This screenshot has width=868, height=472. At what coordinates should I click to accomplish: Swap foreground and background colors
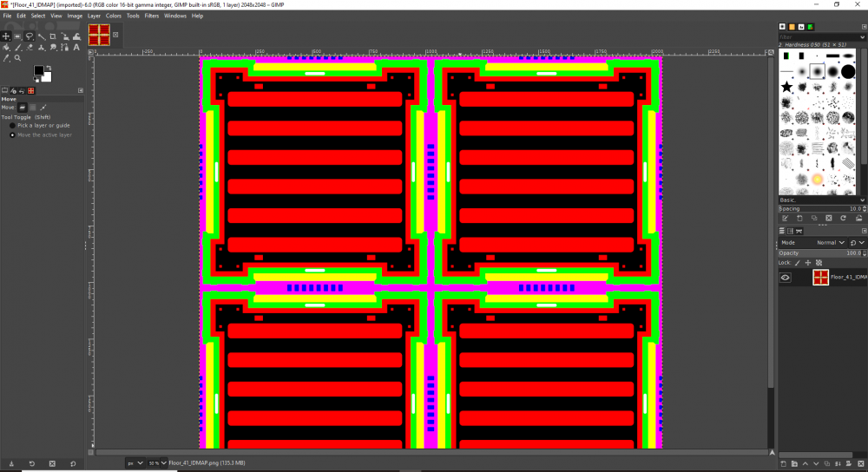click(x=49, y=68)
